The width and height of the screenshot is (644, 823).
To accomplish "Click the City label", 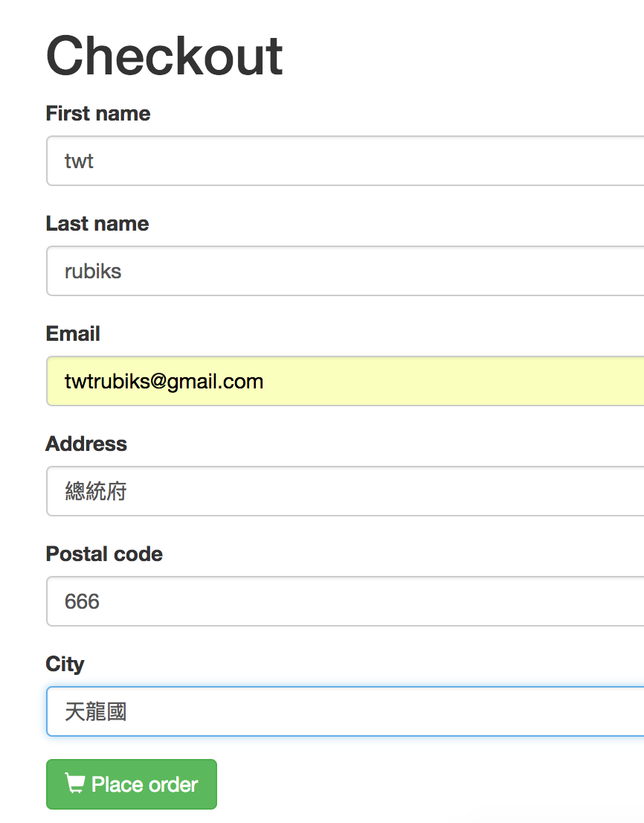I will 65,665.
